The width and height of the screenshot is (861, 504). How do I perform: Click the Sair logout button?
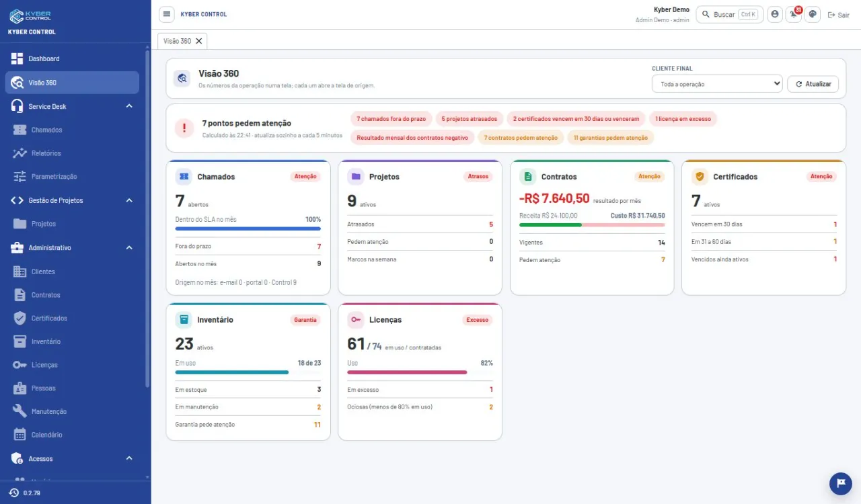pos(838,14)
